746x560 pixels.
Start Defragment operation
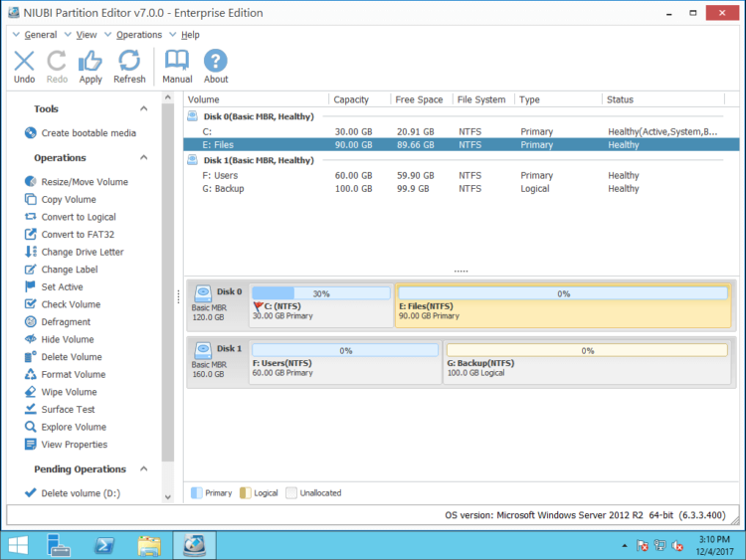(x=57, y=322)
